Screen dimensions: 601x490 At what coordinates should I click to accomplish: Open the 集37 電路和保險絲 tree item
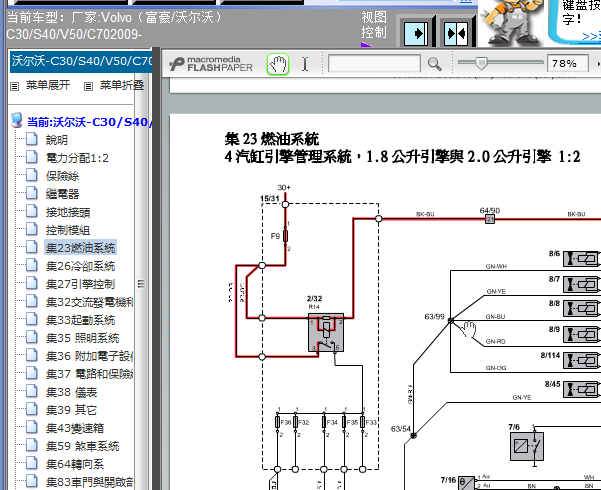coord(89,374)
